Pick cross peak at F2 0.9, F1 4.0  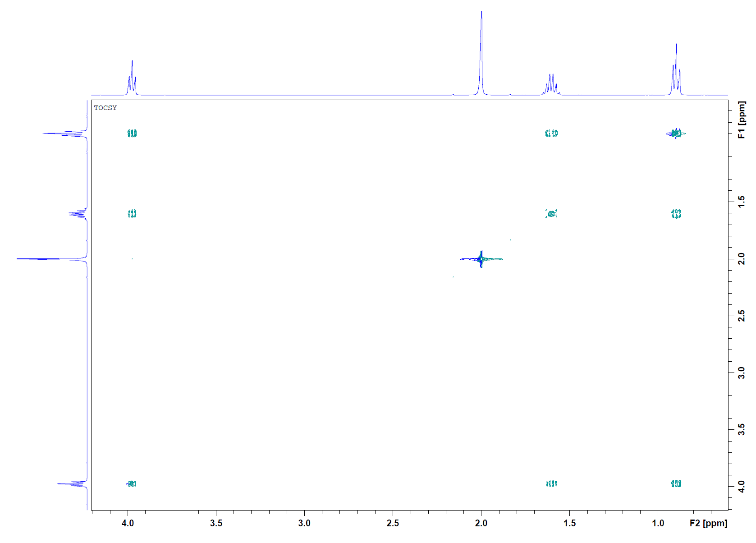(x=676, y=484)
